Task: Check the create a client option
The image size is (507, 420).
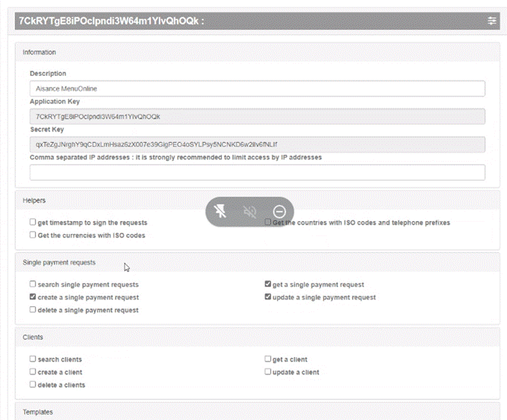Action: pyautogui.click(x=33, y=371)
